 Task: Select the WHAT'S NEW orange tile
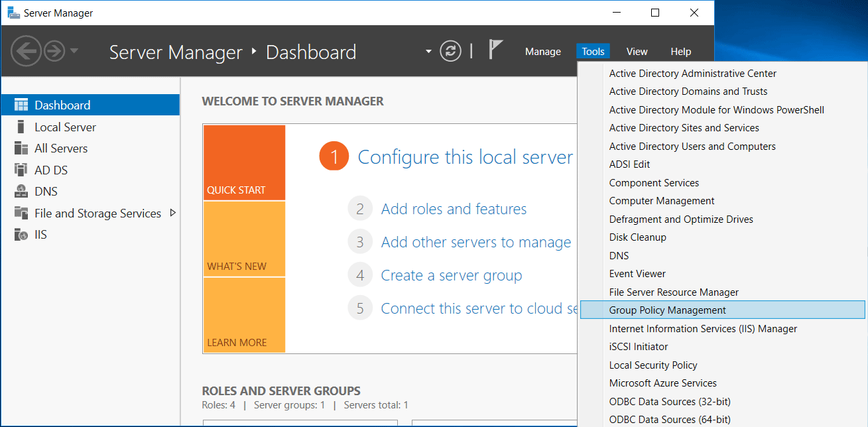coord(244,239)
